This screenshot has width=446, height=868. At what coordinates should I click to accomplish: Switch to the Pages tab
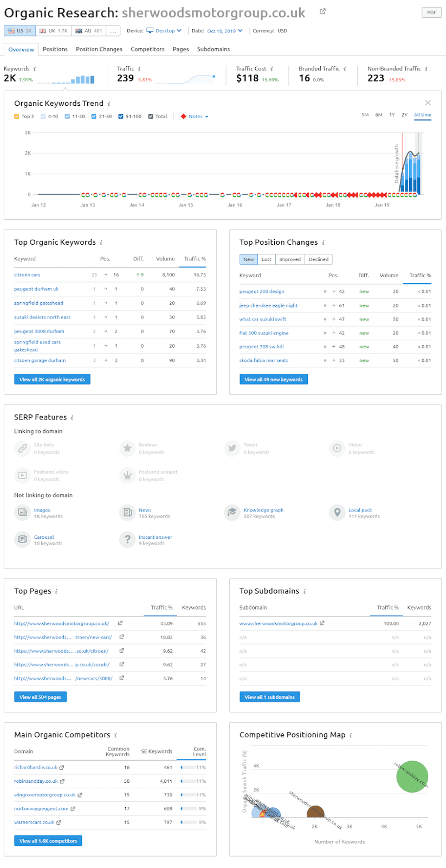[x=181, y=49]
